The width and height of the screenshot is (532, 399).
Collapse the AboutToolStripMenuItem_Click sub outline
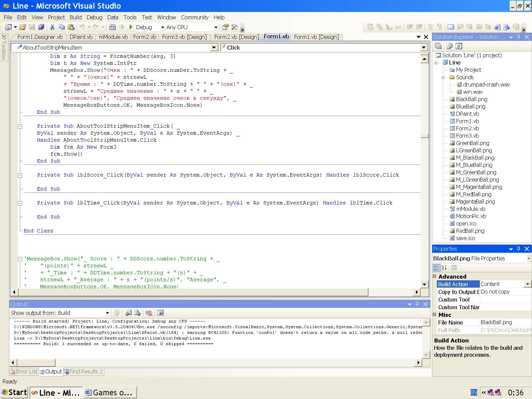[20, 126]
